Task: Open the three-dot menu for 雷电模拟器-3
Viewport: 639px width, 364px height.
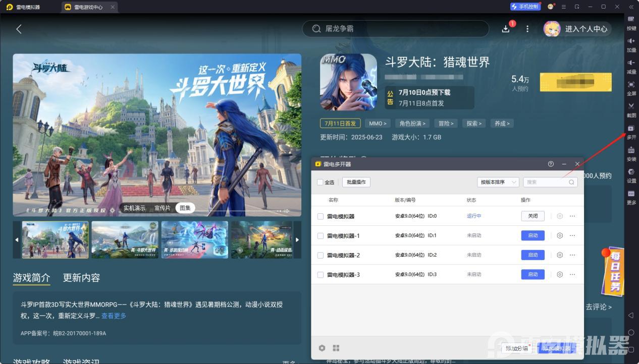Action: pos(572,275)
